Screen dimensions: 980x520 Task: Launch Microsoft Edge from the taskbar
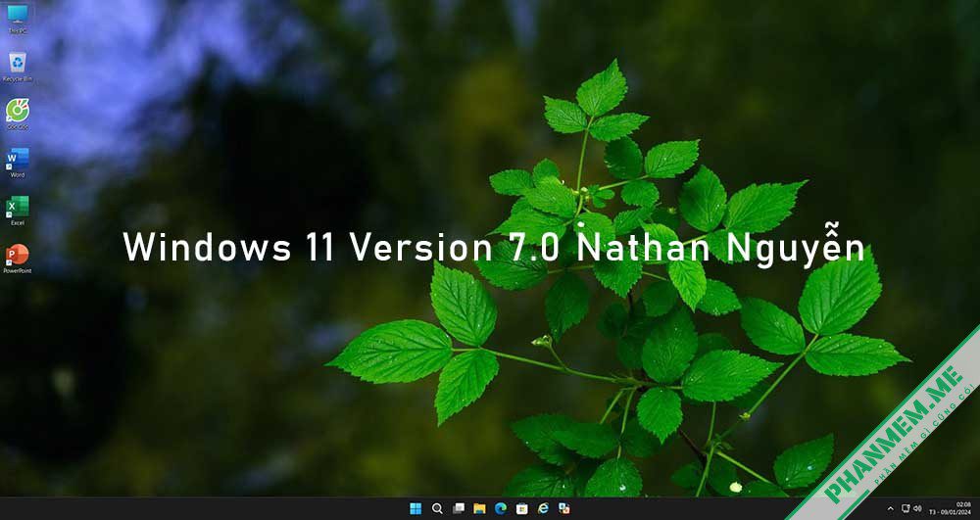point(501,509)
